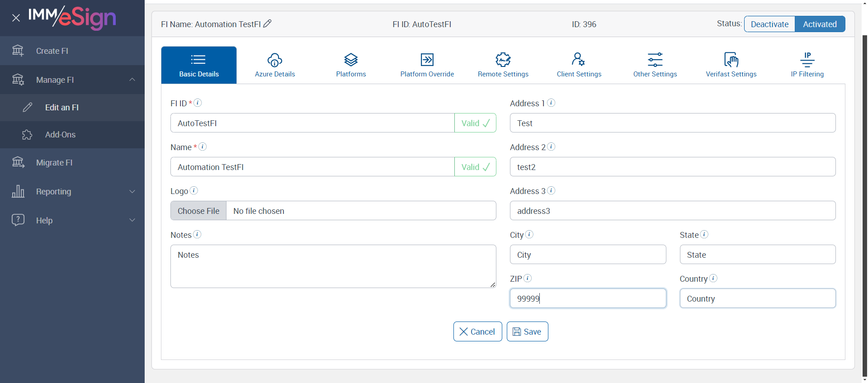Click the Address 1 info icon
This screenshot has height=383, width=868.
(x=551, y=103)
